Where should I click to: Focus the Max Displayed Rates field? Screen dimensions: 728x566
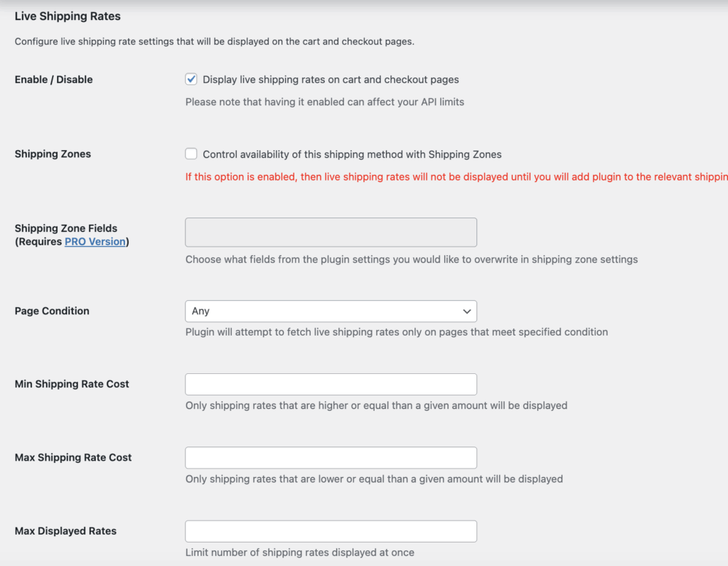click(331, 531)
